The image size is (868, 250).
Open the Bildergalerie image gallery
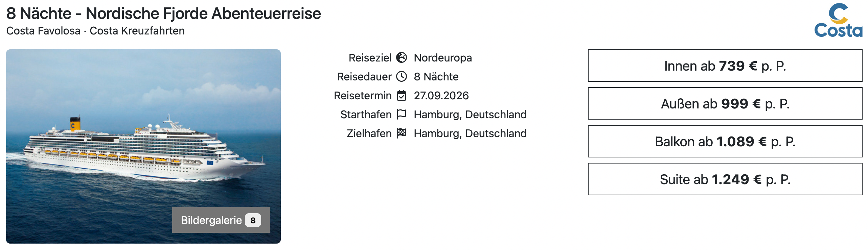212,220
